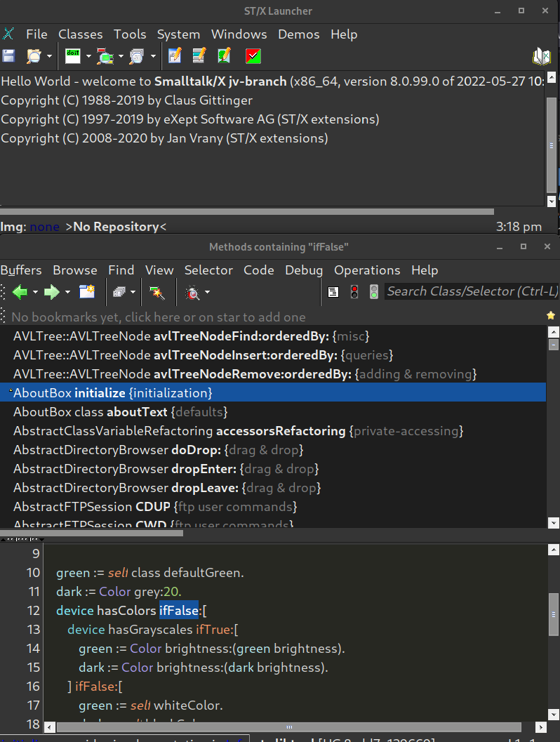Image resolution: width=560 pixels, height=742 pixels.
Task: Select AboutBox initialize method row
Action: click(273, 392)
